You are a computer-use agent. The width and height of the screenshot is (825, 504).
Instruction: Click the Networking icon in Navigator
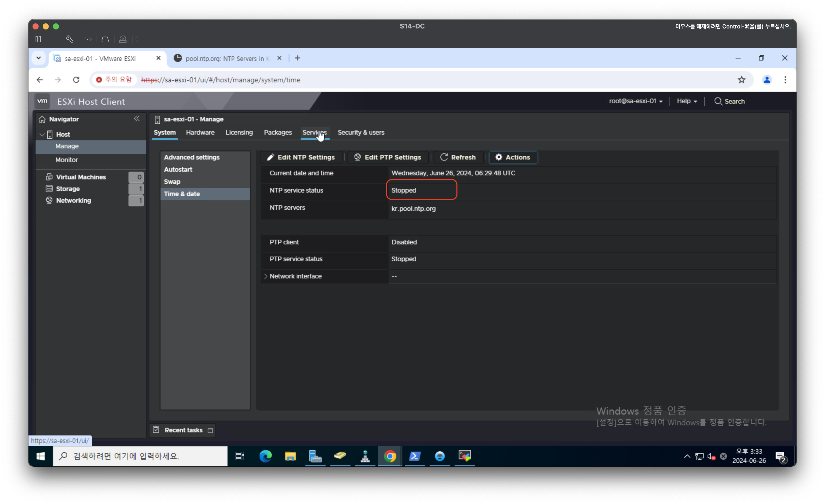click(x=49, y=200)
